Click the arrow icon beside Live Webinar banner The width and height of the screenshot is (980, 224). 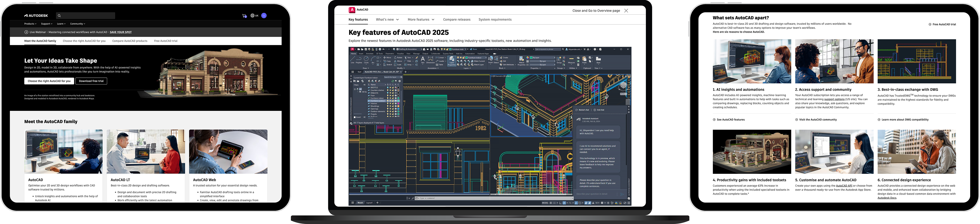coord(26,32)
